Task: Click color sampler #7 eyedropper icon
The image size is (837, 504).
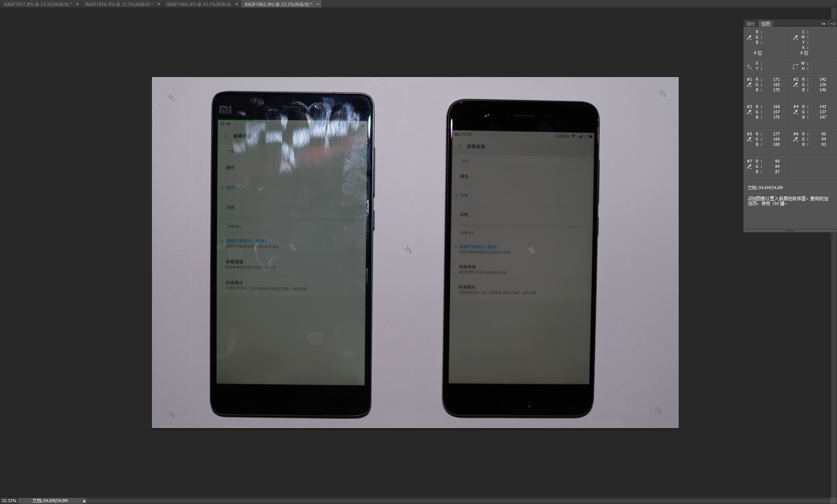Action: tap(749, 166)
